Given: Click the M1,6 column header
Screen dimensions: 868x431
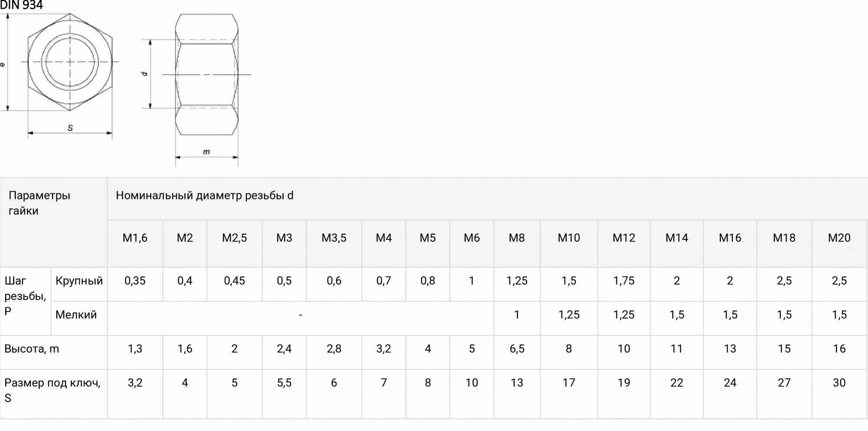Looking at the screenshot, I should (x=135, y=238).
